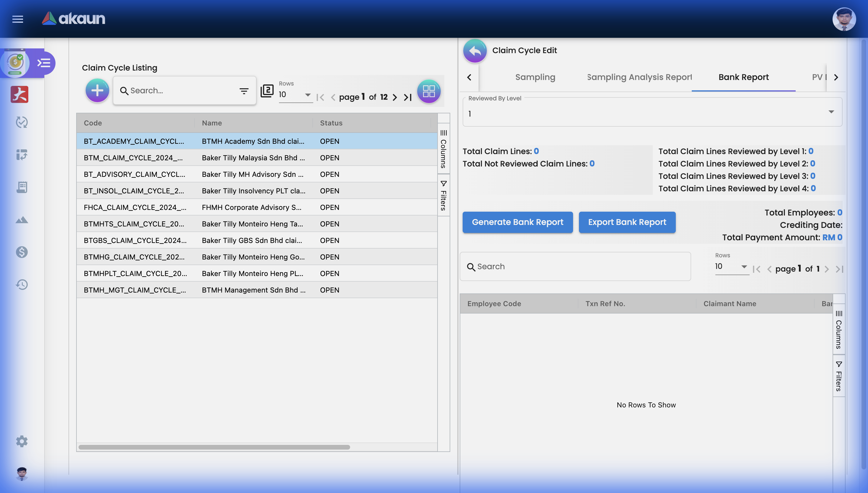
Task: Open the dollar coin sidebar icon
Action: 22,252
